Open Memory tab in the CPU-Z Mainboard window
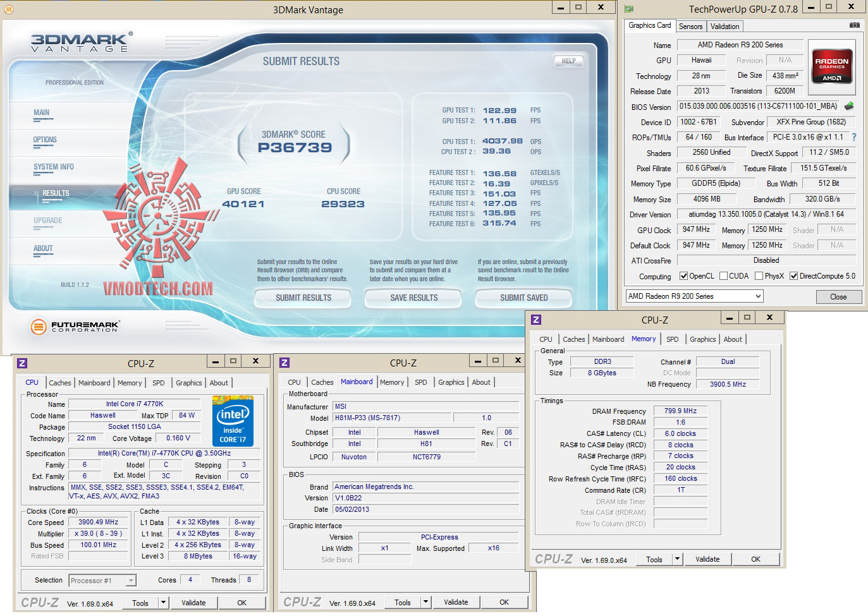868x616 pixels. coord(392,382)
